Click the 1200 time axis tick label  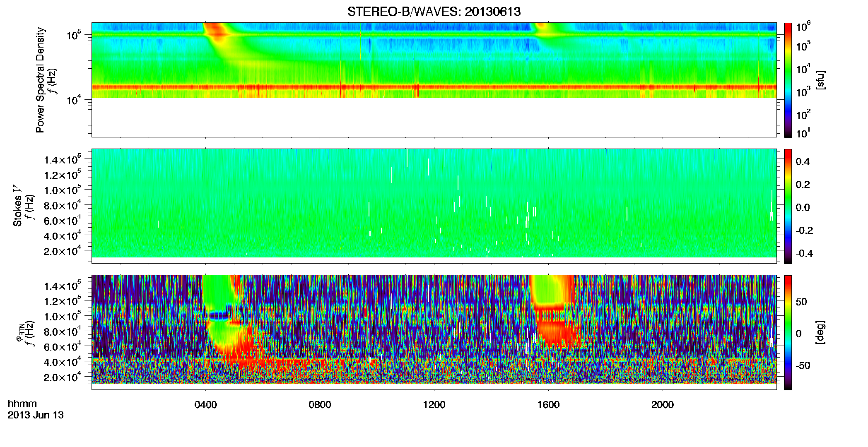tap(434, 405)
